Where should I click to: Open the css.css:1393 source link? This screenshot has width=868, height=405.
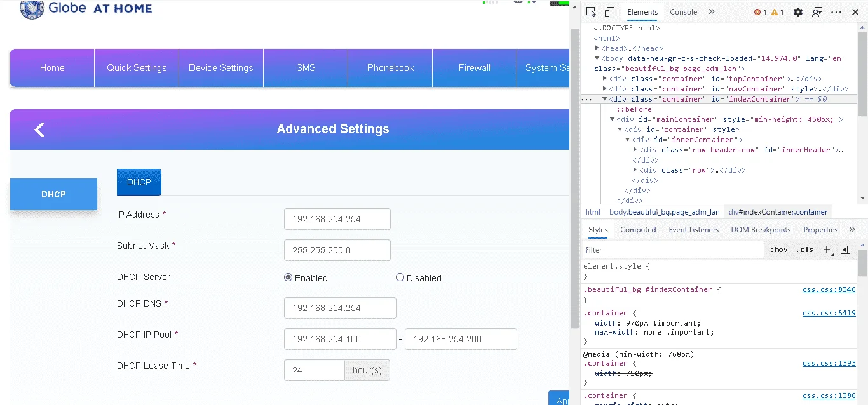(x=829, y=364)
